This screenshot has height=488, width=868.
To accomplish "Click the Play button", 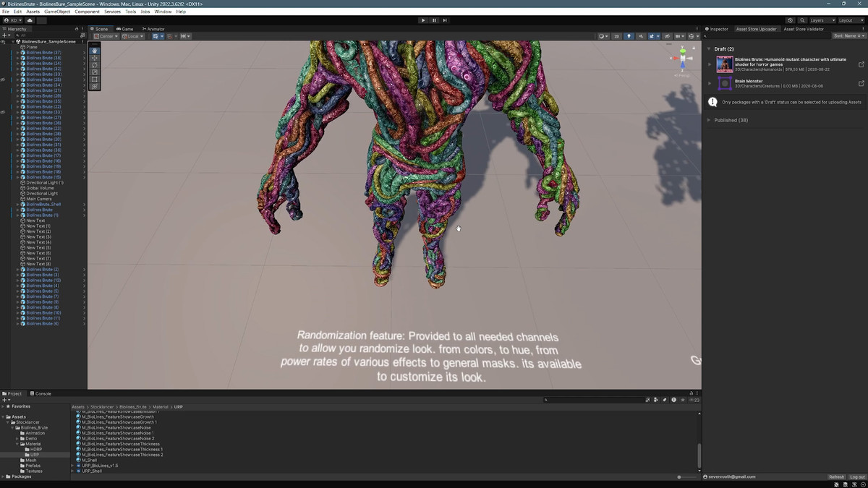I will click(x=423, y=20).
